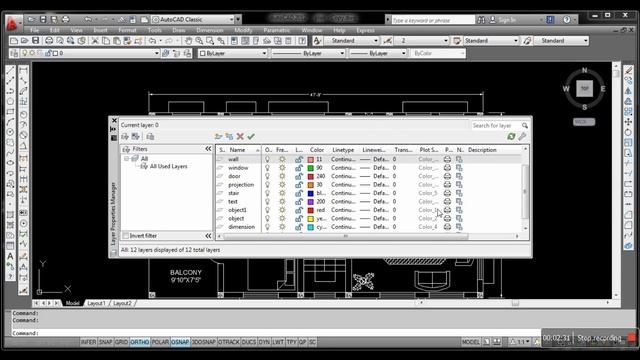Click the ViewCube TOP face
Image resolution: width=640 pixels, height=360 pixels.
[584, 89]
